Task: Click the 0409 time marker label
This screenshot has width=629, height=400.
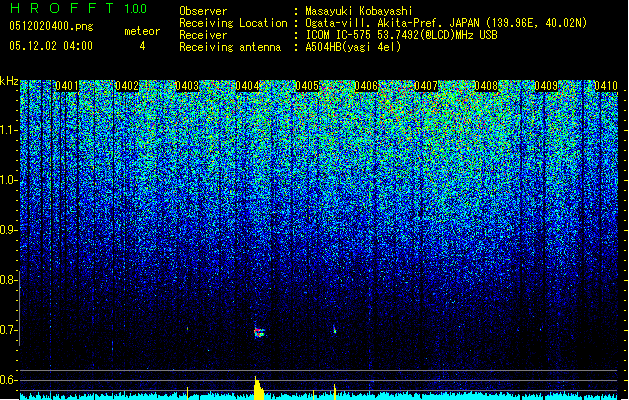Action: (x=546, y=86)
